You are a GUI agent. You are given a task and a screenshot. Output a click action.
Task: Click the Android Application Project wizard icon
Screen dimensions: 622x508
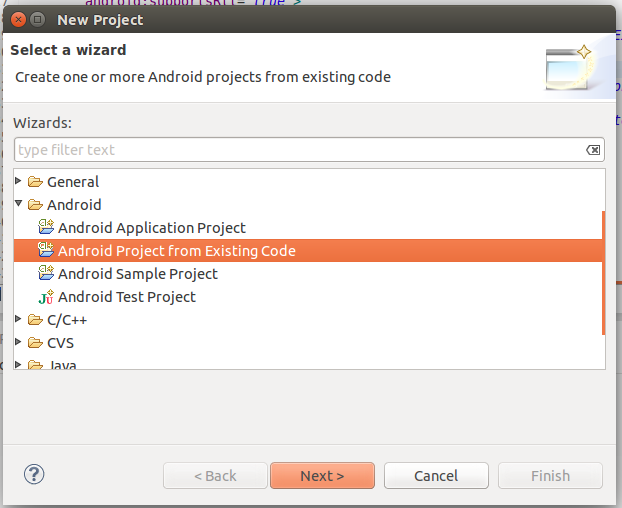click(46, 227)
